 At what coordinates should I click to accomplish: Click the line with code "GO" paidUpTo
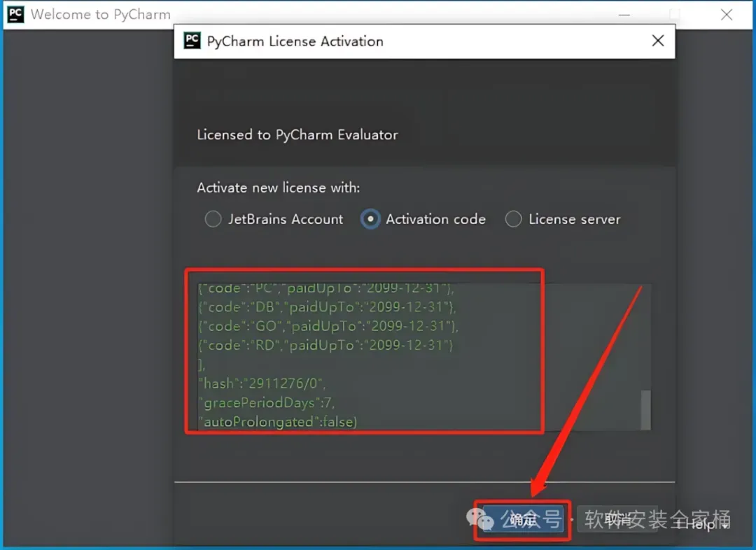pos(328,326)
